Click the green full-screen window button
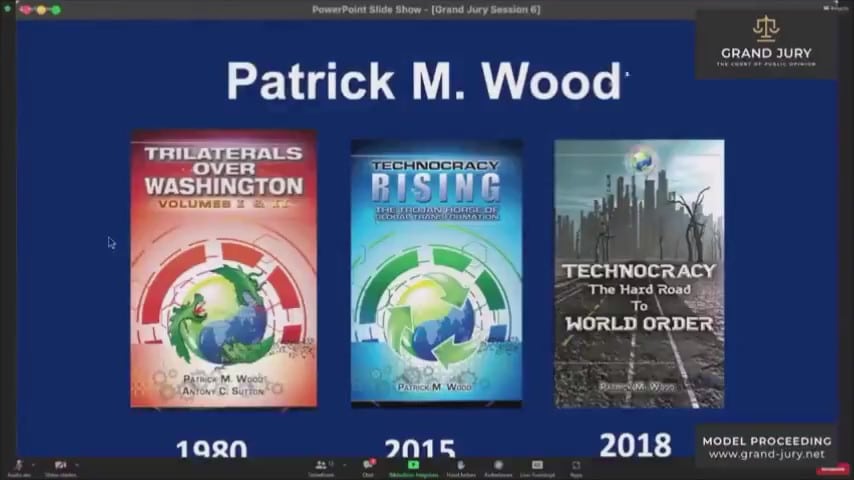Screen dimensions: 854x480 pos(56,9)
